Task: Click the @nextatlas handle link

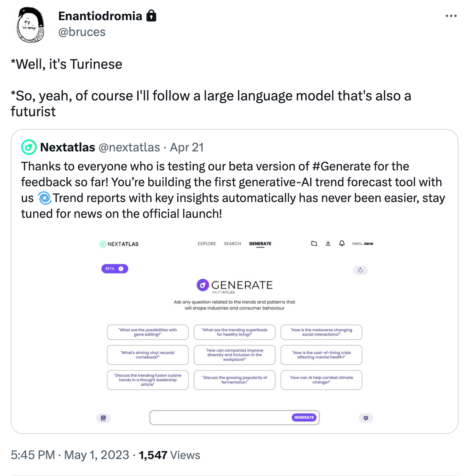Action: 129,147
